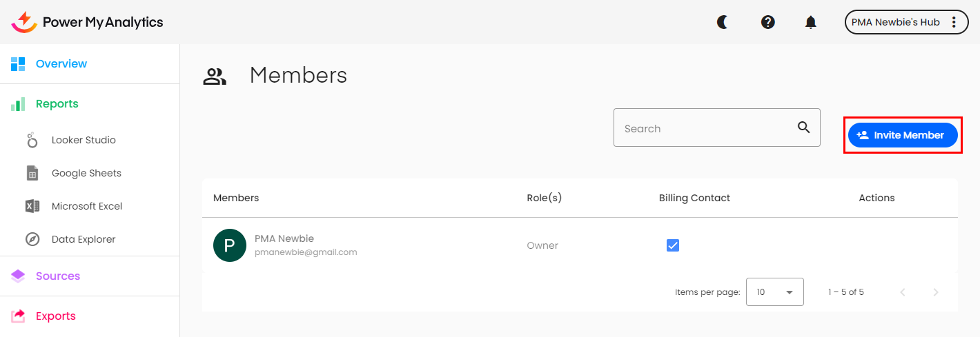Viewport: 980px width, 337px height.
Task: Click the PMA Newbie avatar
Action: click(x=230, y=245)
